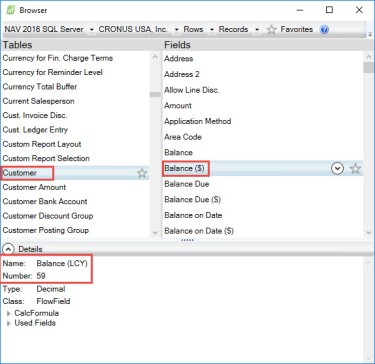Click the Browser app icon in title bar
Viewport: 375px width, 364px height.
pos(11,10)
